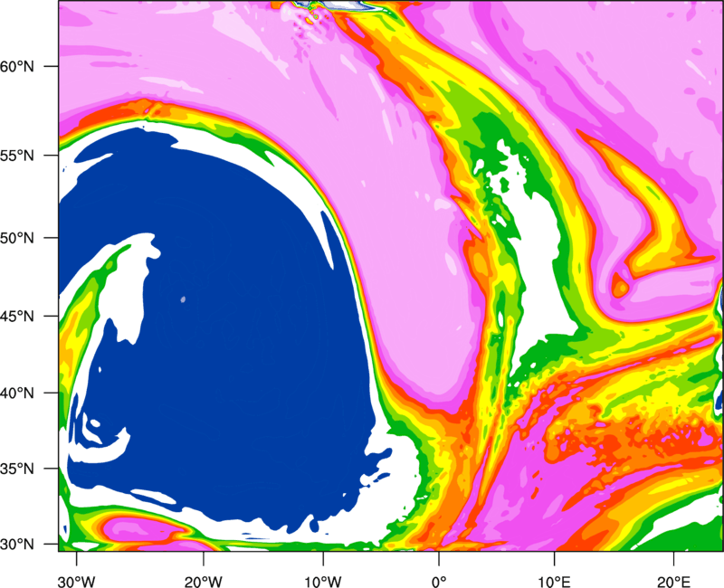The height and width of the screenshot is (588, 724).
Task: Click the 30°N latitude label
Action: pyautogui.click(x=17, y=545)
